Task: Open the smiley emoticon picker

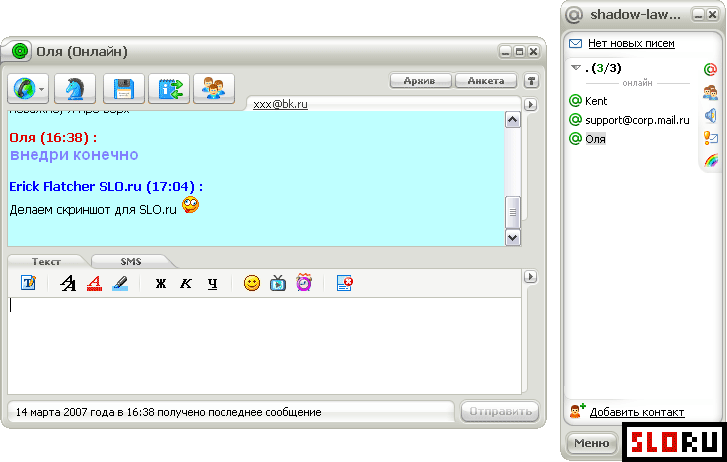Action: click(252, 283)
